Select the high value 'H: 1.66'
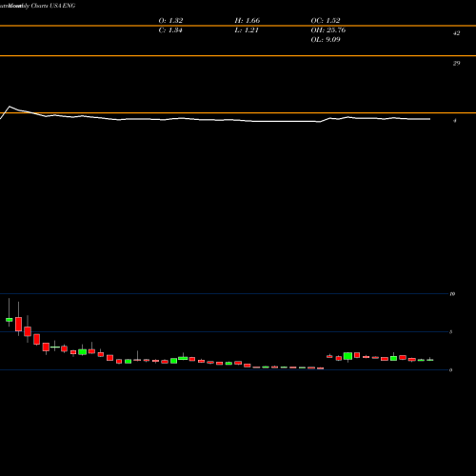This screenshot has height=476, width=476. (248, 20)
